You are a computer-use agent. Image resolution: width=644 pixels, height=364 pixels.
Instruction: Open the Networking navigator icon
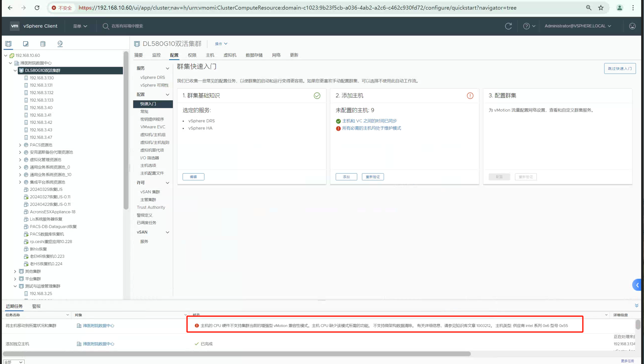tap(60, 44)
